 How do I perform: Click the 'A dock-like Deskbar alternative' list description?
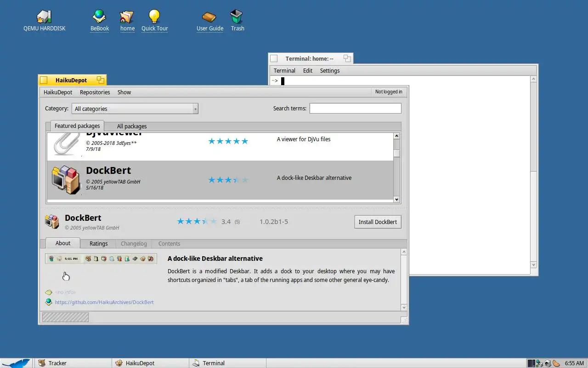(x=314, y=178)
